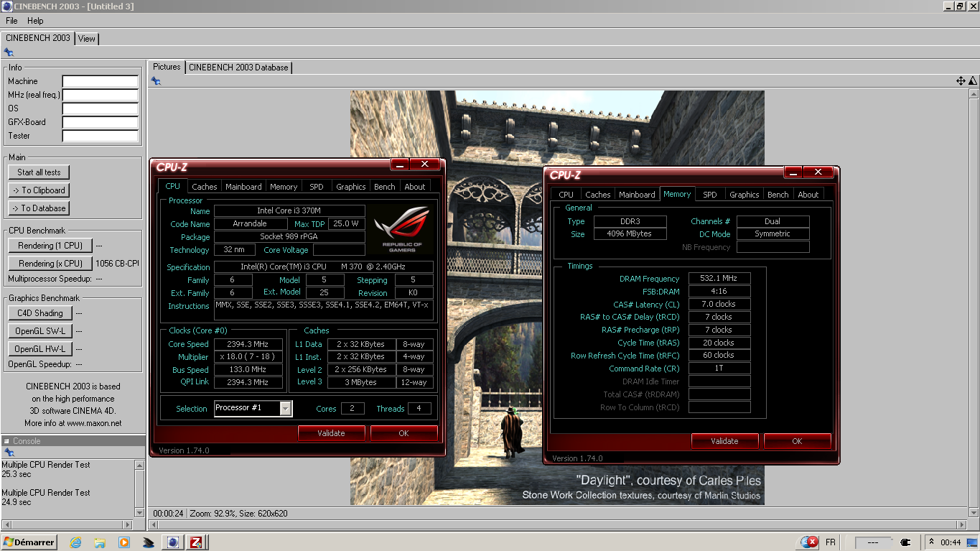This screenshot has height=551, width=980.
Task: Open About tab in left CPU-Z window
Action: 415,187
